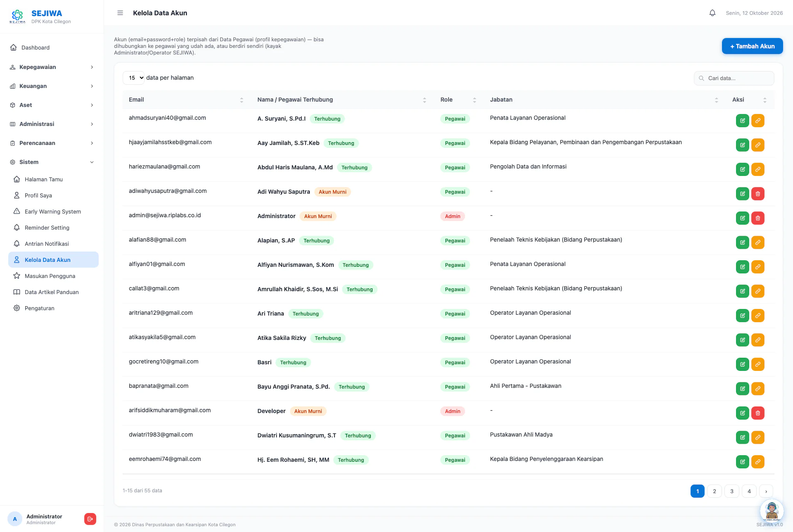Click orange link icon for Aay Jamilah
The height and width of the screenshot is (532, 793).
[758, 145]
